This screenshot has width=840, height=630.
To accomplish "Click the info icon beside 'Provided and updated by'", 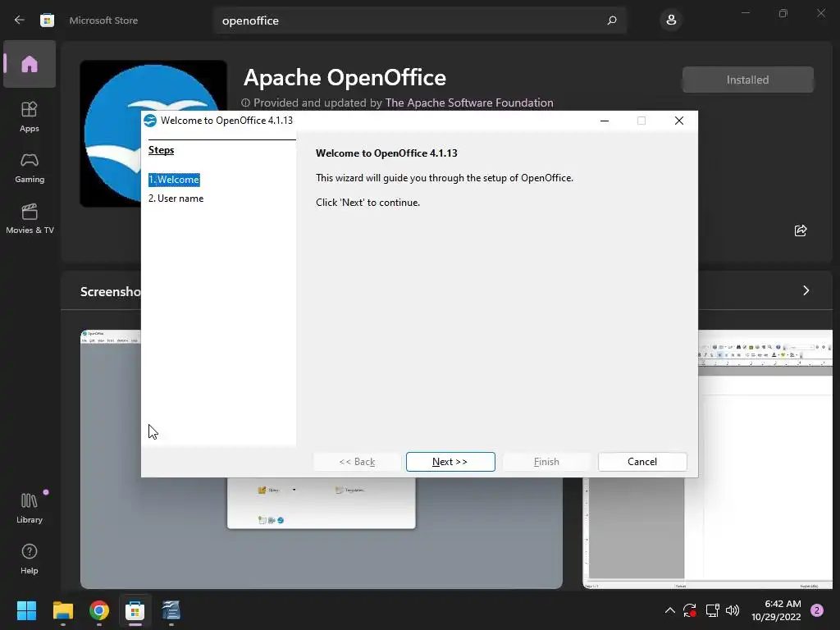I will (245, 103).
